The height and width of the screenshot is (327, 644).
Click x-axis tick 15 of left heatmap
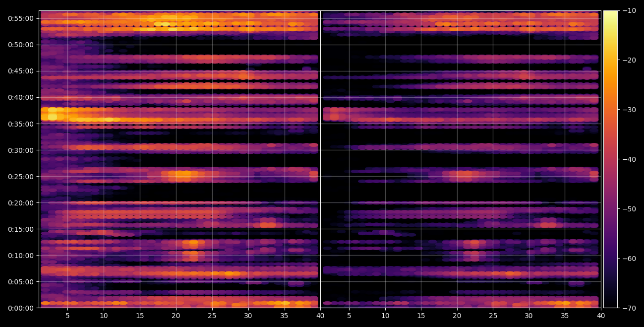coord(140,316)
